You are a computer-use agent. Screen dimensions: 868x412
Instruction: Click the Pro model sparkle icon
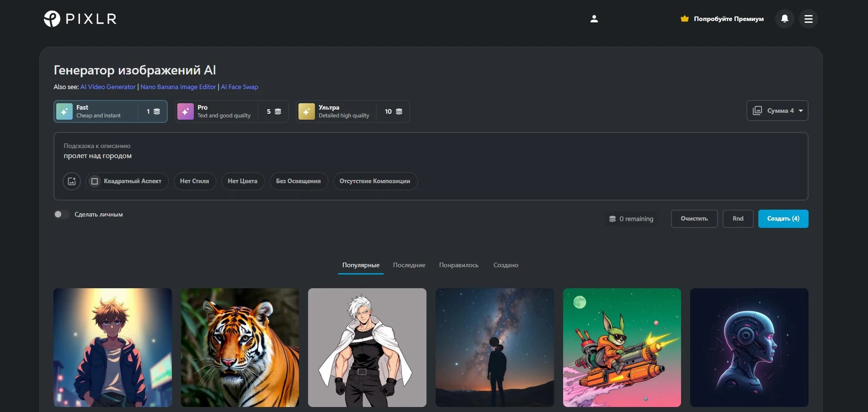(x=186, y=111)
